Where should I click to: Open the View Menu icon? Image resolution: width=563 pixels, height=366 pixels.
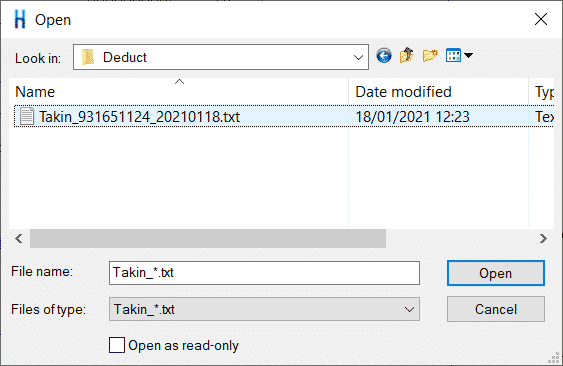coord(453,56)
